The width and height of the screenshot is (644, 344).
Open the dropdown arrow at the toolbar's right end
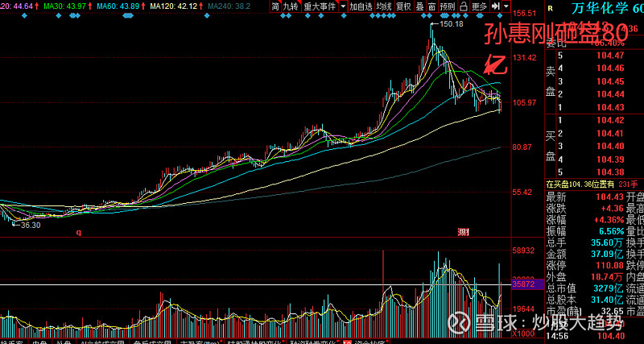coord(506,6)
